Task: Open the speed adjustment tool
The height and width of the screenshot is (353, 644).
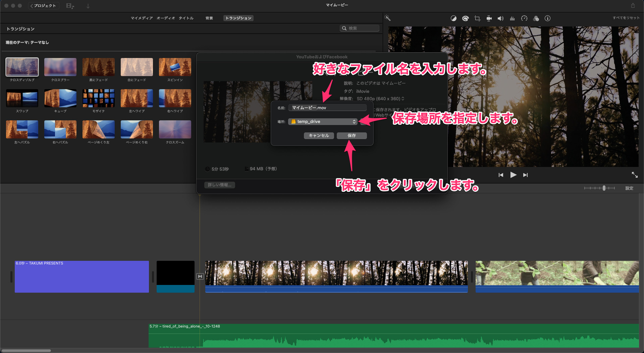Action: [x=524, y=18]
